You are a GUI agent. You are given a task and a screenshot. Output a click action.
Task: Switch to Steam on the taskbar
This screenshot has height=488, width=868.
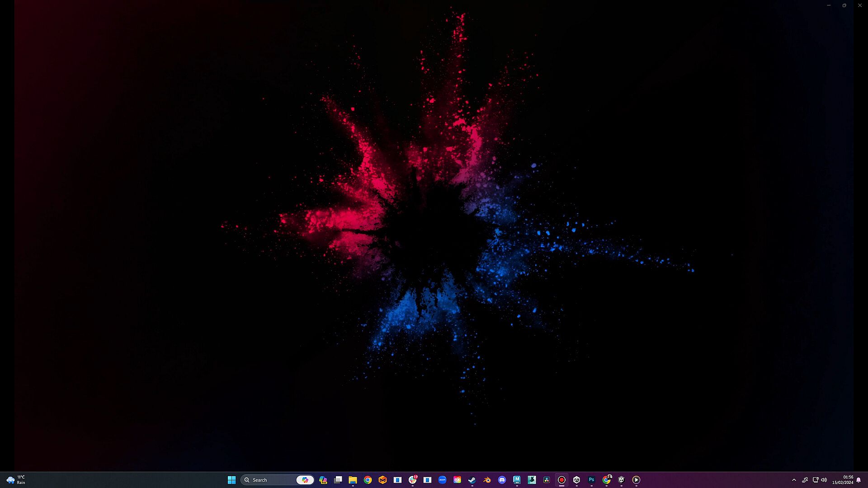point(472,480)
